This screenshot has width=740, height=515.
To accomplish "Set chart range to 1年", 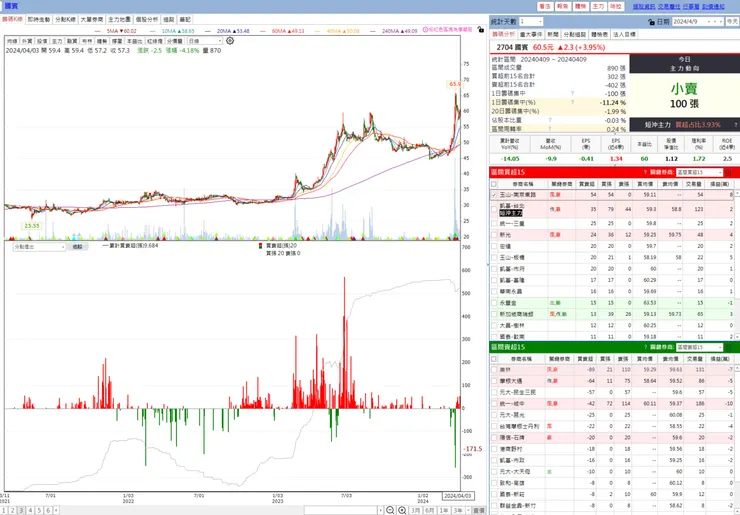I will point(444,510).
